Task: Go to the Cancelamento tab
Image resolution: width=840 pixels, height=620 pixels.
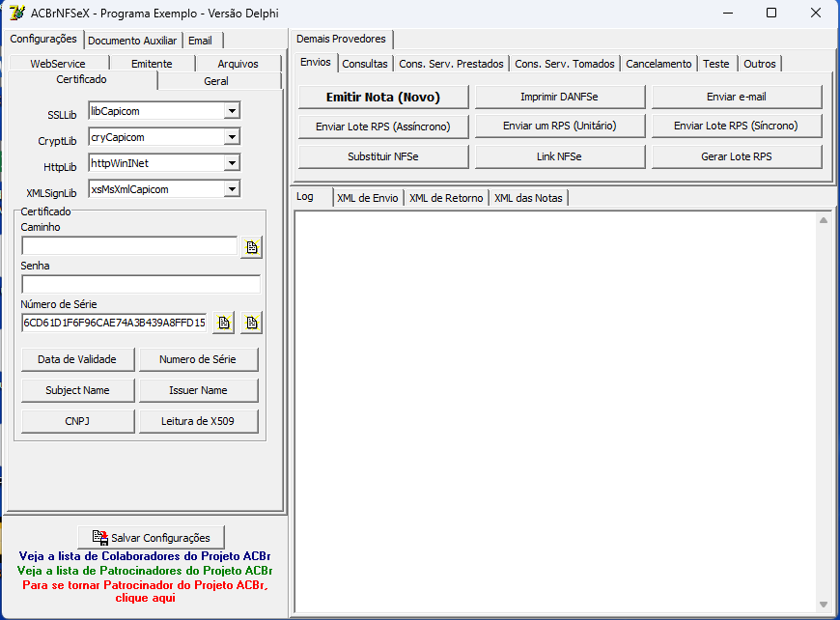Action: point(658,64)
